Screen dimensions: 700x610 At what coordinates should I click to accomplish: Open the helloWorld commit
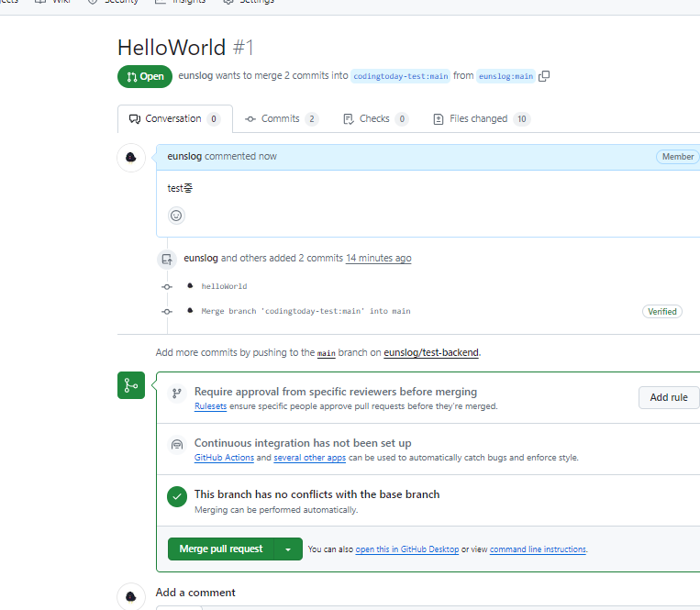pyautogui.click(x=224, y=286)
